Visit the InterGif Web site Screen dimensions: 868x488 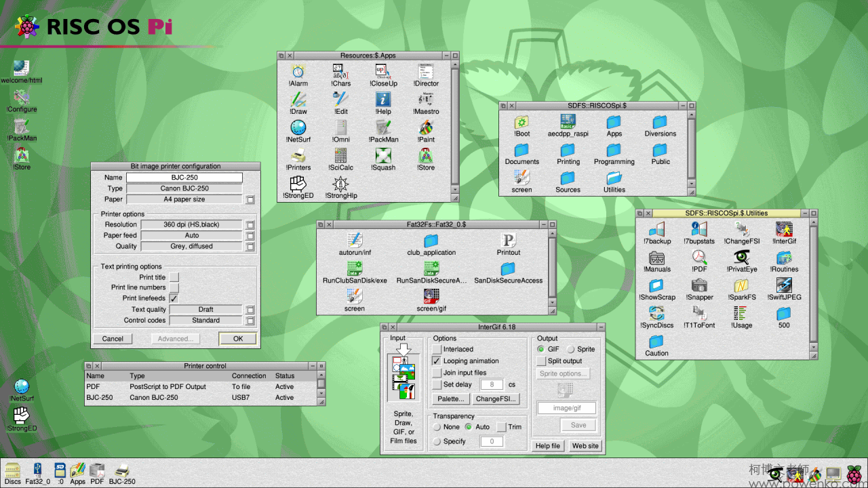click(585, 445)
